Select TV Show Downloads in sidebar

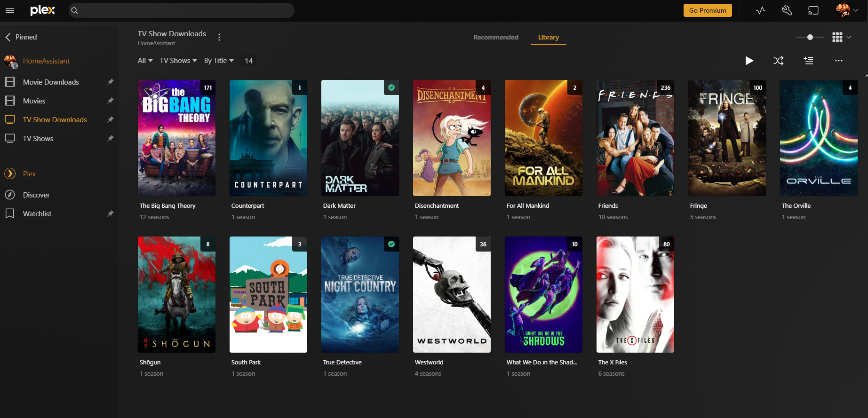[55, 120]
